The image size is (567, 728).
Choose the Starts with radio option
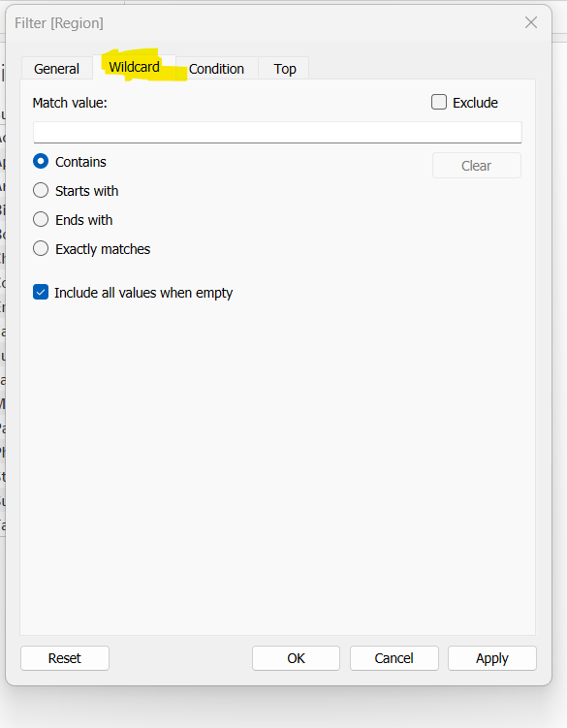tap(41, 190)
